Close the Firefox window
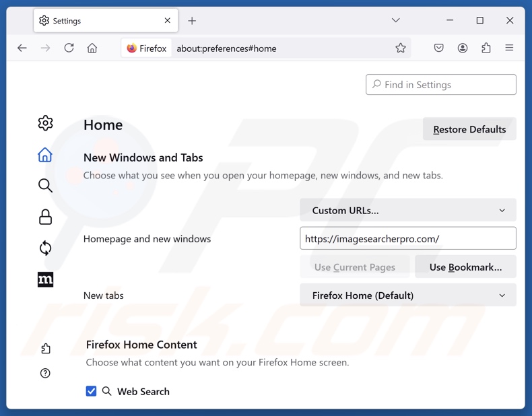532x416 pixels. 510,20
